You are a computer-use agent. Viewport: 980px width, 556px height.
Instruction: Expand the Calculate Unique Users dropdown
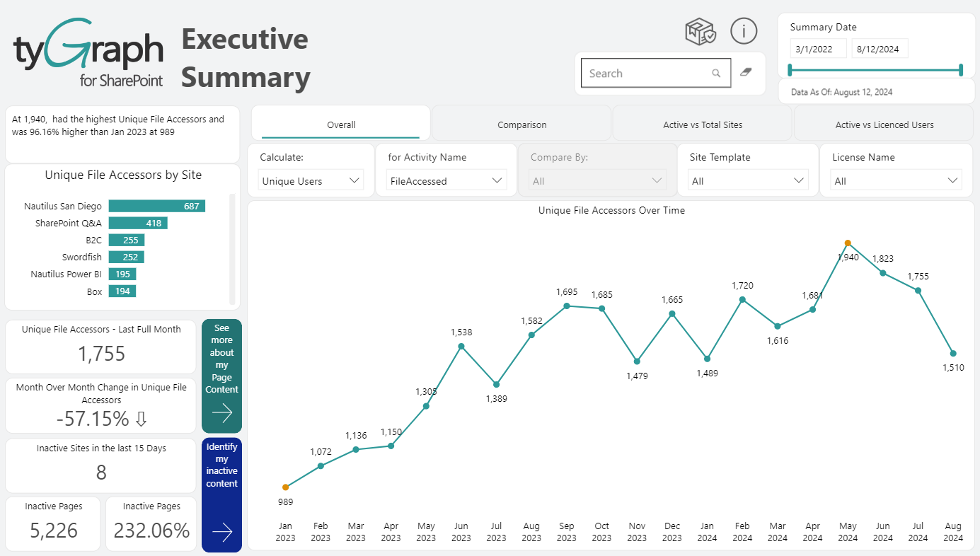pyautogui.click(x=311, y=181)
